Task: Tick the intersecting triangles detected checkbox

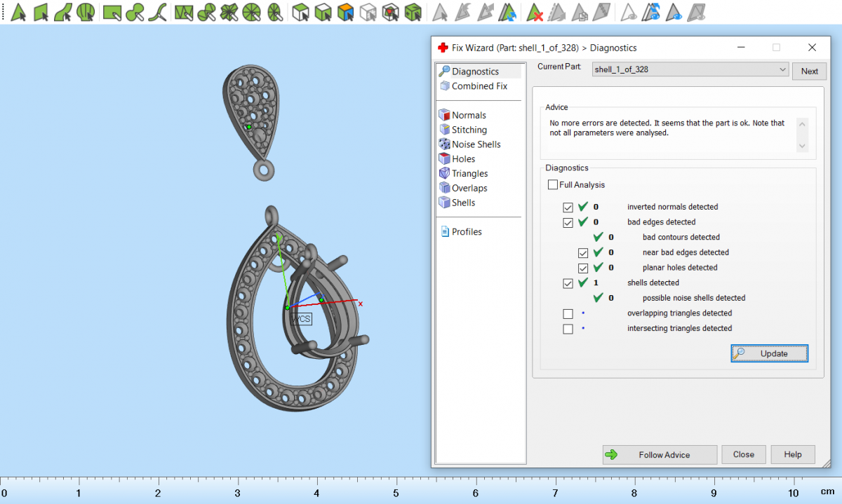Action: [568, 329]
